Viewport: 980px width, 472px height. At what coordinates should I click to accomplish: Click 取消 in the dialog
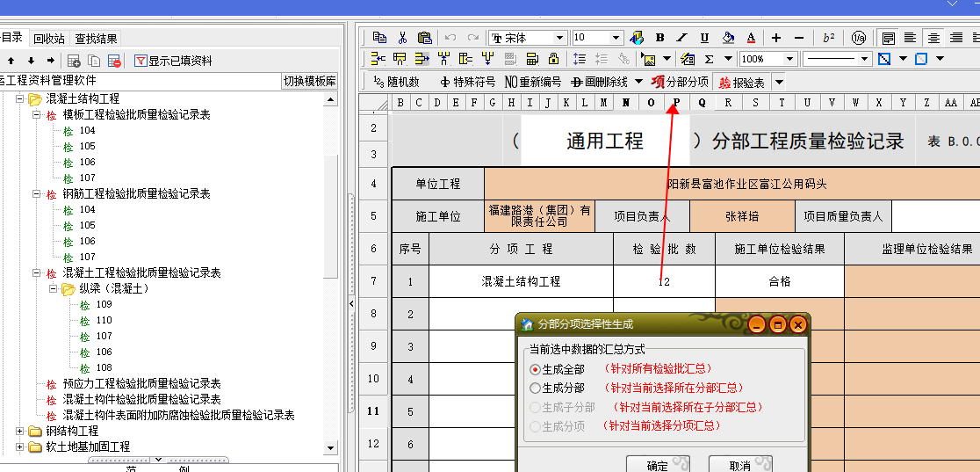coord(740,464)
